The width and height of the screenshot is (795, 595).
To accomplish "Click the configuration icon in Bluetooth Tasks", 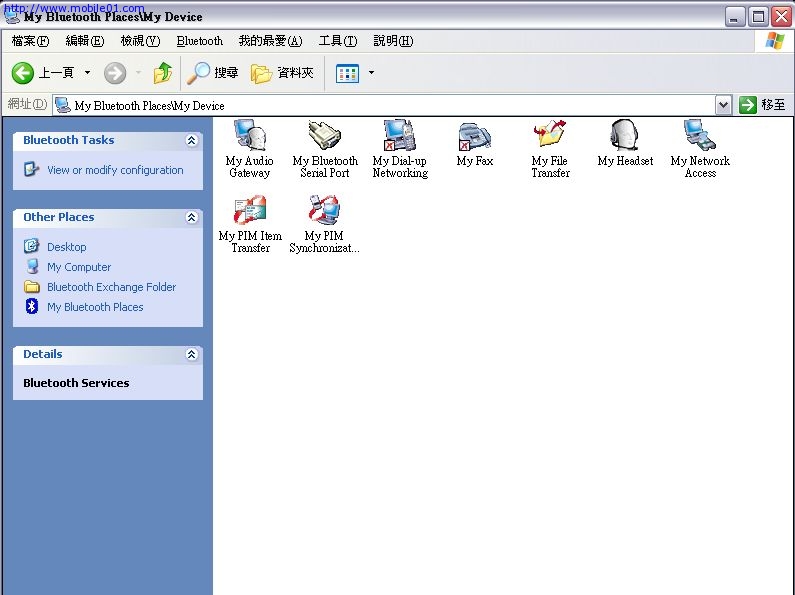I will coord(31,169).
